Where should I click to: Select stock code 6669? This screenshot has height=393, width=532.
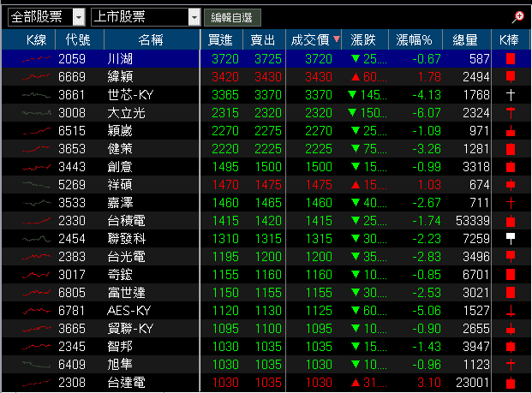pyautogui.click(x=72, y=77)
